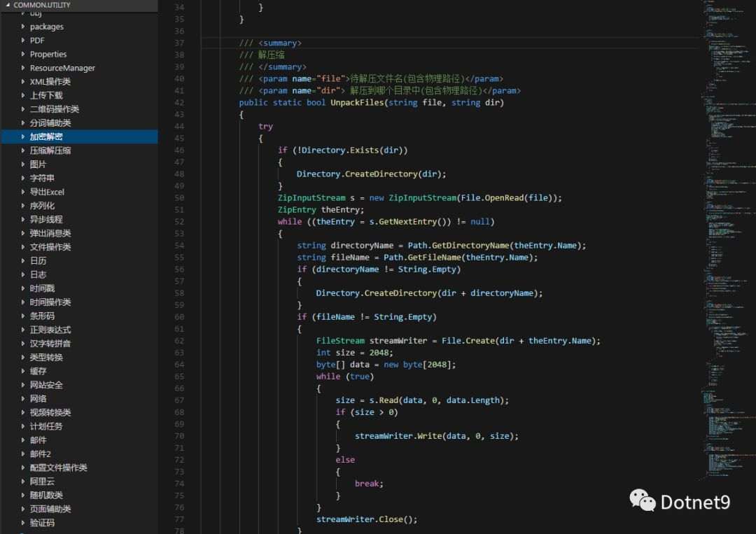Click the WeChat logo icon by Dotnet9

pos(642,500)
